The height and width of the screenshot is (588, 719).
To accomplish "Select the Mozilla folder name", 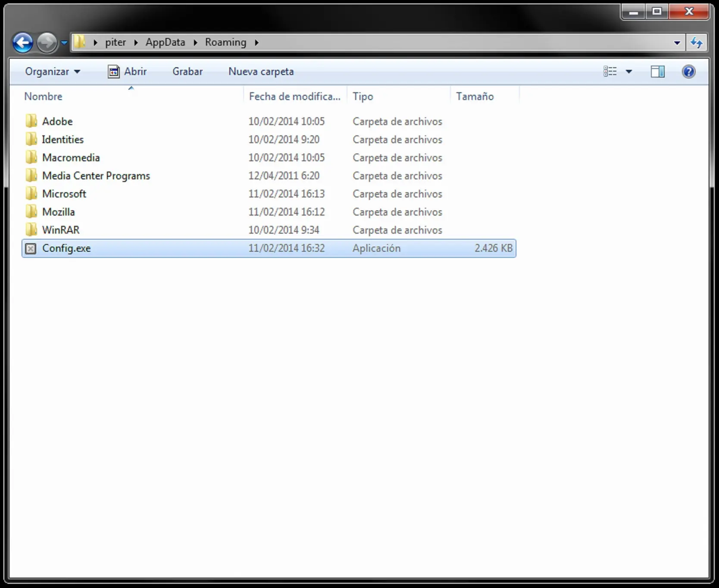I will [59, 212].
